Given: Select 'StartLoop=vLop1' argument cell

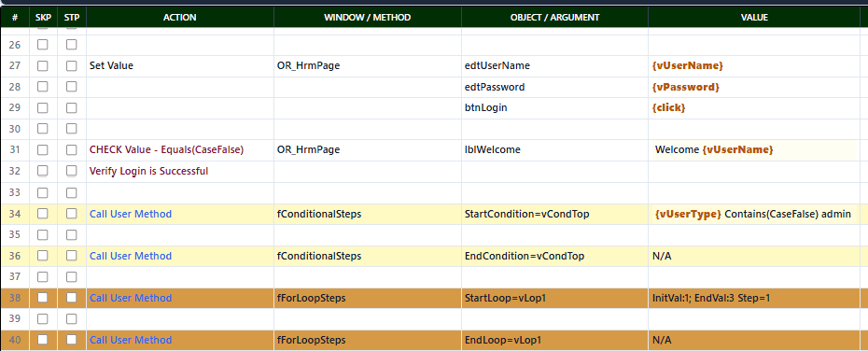Looking at the screenshot, I should [554, 298].
